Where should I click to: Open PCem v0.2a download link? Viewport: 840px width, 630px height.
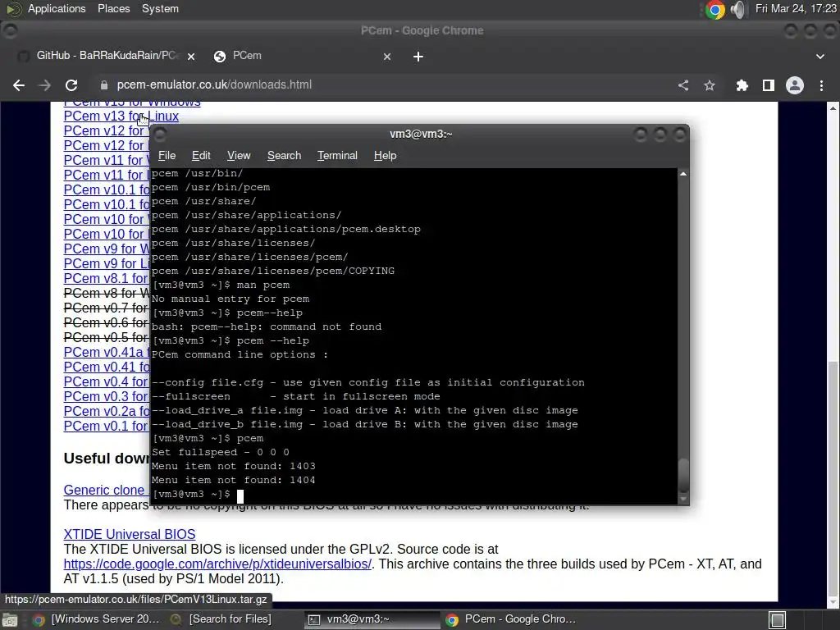pos(106,412)
